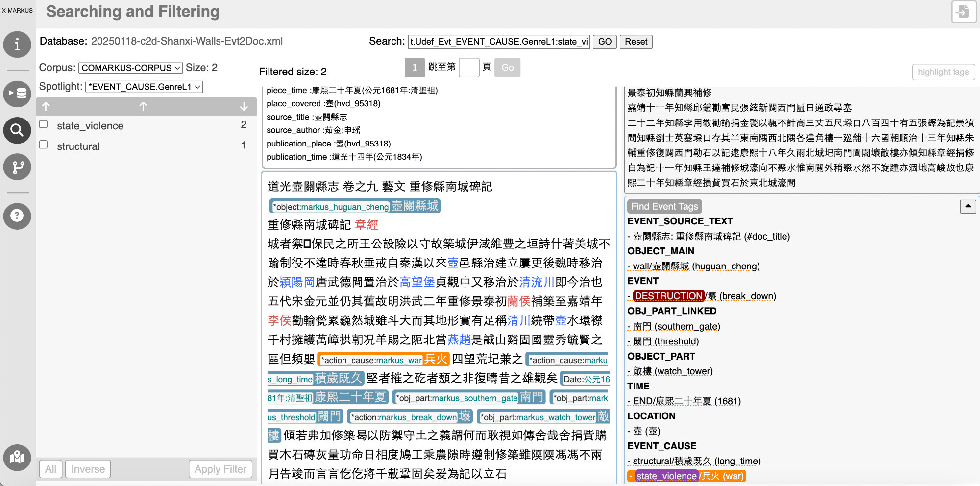Focus the page number jump field
This screenshot has width=980, height=486.
469,68
